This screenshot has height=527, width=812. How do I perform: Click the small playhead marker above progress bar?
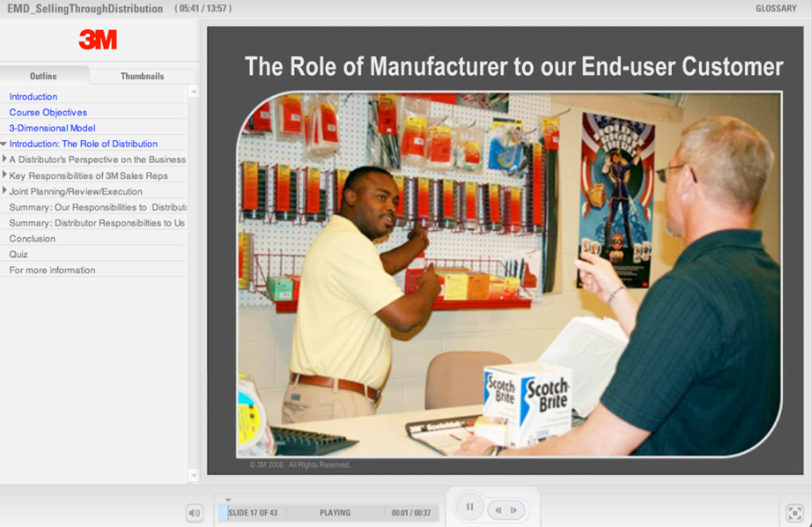click(228, 500)
